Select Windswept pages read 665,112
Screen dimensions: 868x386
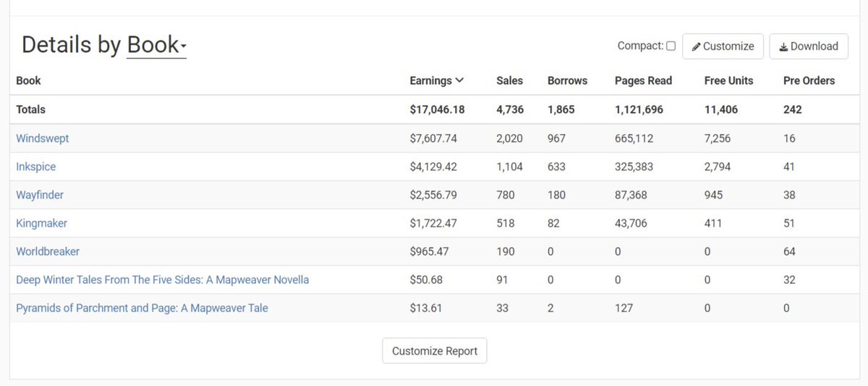(x=634, y=138)
